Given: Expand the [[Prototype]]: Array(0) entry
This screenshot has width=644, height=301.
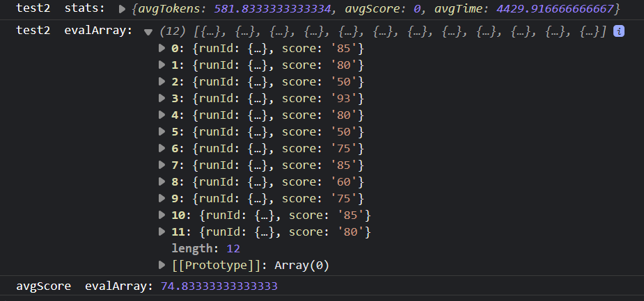Looking at the screenshot, I should (163, 265).
